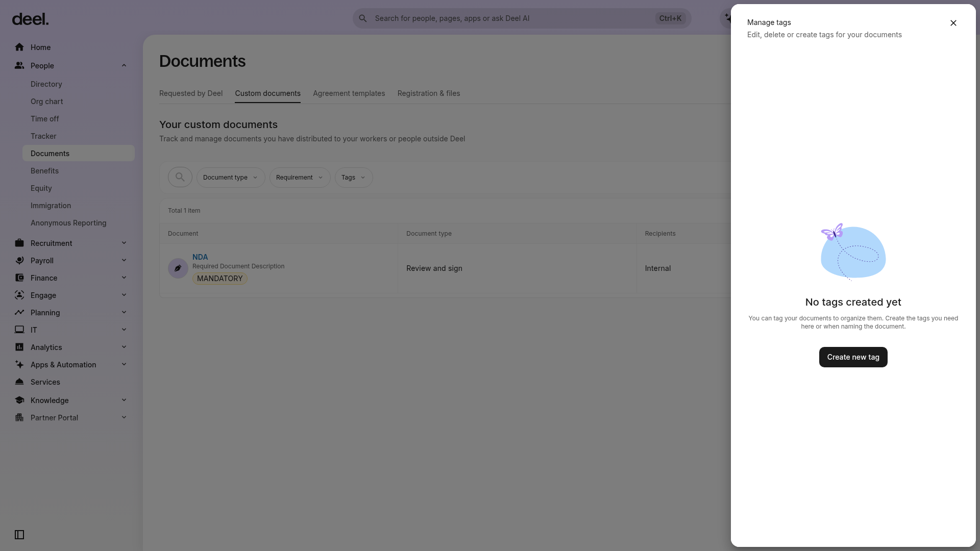This screenshot has height=551, width=980.
Task: Expand the Knowledge section chevron
Action: [x=124, y=400]
